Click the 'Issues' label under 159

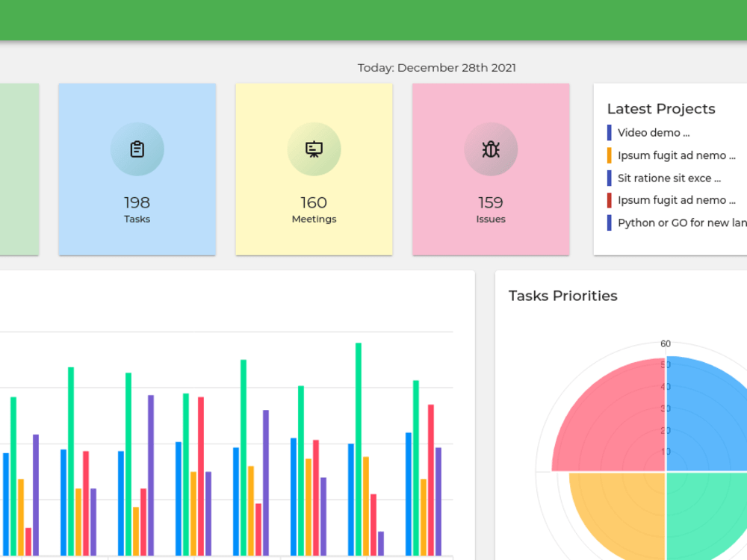click(x=491, y=219)
